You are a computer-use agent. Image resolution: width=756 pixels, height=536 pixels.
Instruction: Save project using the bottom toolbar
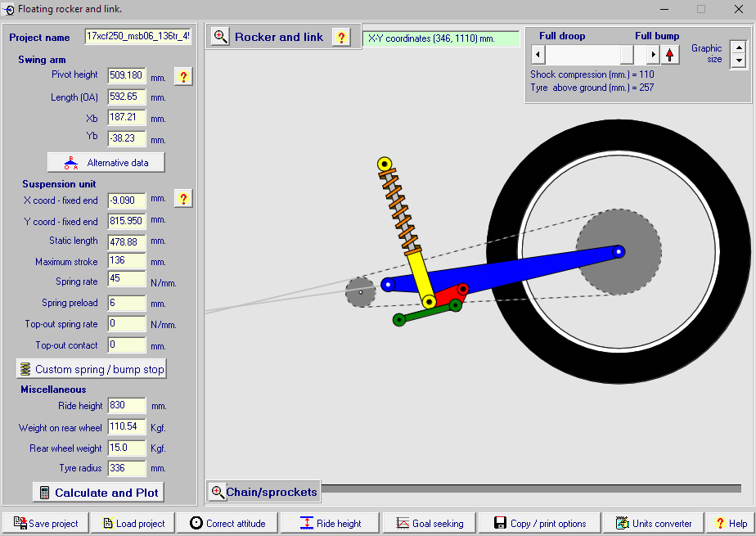(x=46, y=523)
